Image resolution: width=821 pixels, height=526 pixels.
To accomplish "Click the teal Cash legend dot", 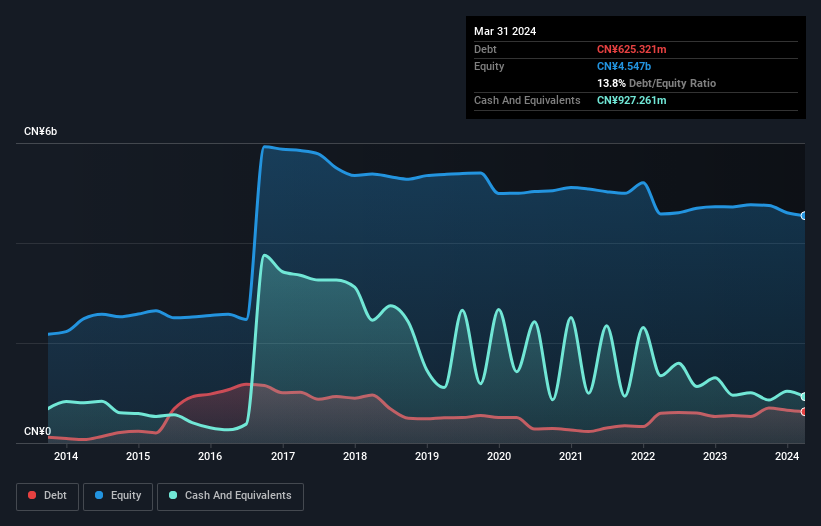I will coord(173,495).
